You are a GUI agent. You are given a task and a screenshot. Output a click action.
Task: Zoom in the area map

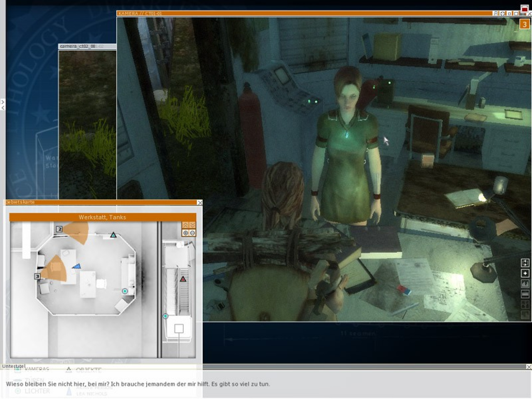tap(185, 233)
